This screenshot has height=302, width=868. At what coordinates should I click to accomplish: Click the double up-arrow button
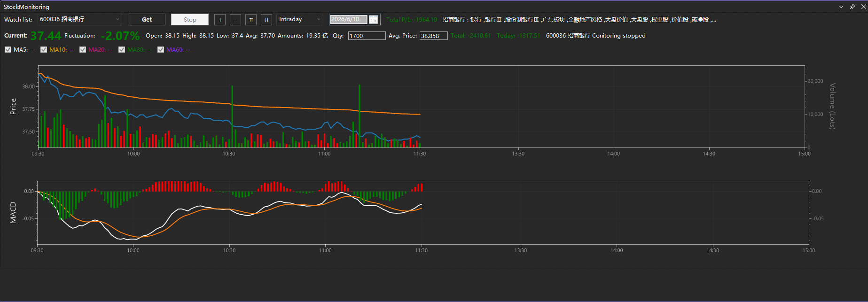251,20
